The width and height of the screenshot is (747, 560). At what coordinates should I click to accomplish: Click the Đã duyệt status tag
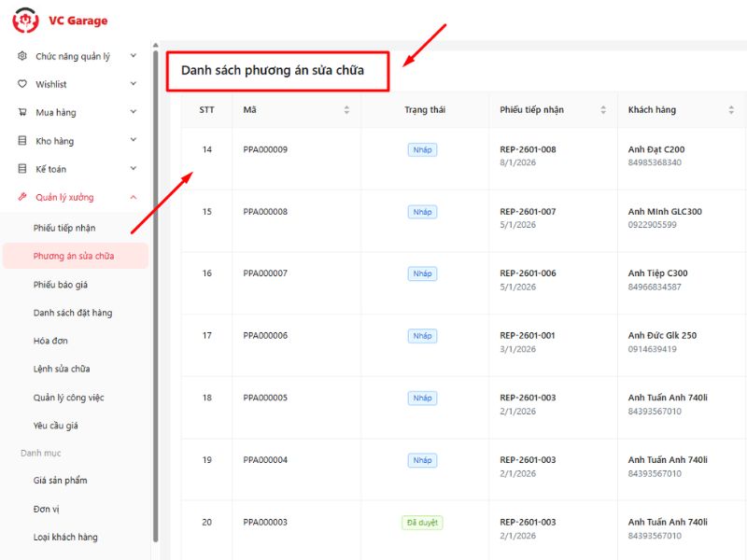422,523
